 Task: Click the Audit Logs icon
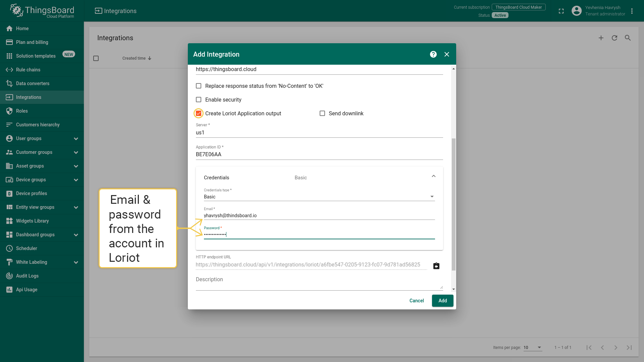[x=9, y=276]
